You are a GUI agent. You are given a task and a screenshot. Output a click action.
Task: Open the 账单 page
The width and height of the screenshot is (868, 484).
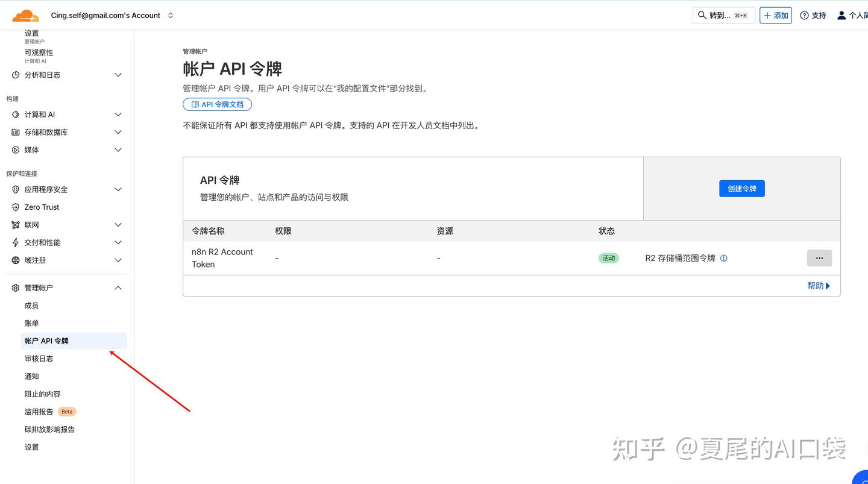(31, 323)
